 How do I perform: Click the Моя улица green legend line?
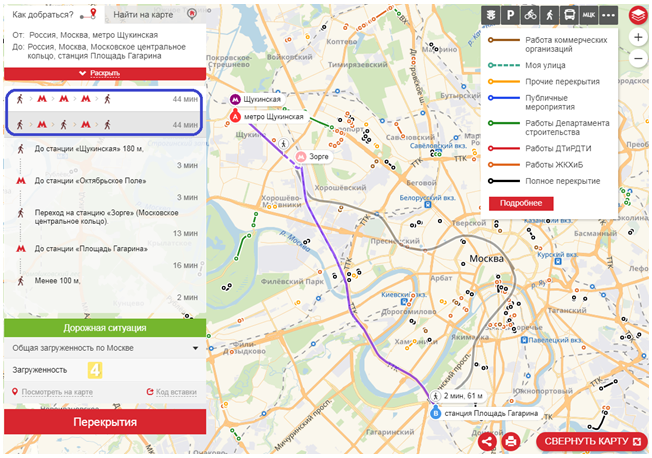tap(504, 65)
